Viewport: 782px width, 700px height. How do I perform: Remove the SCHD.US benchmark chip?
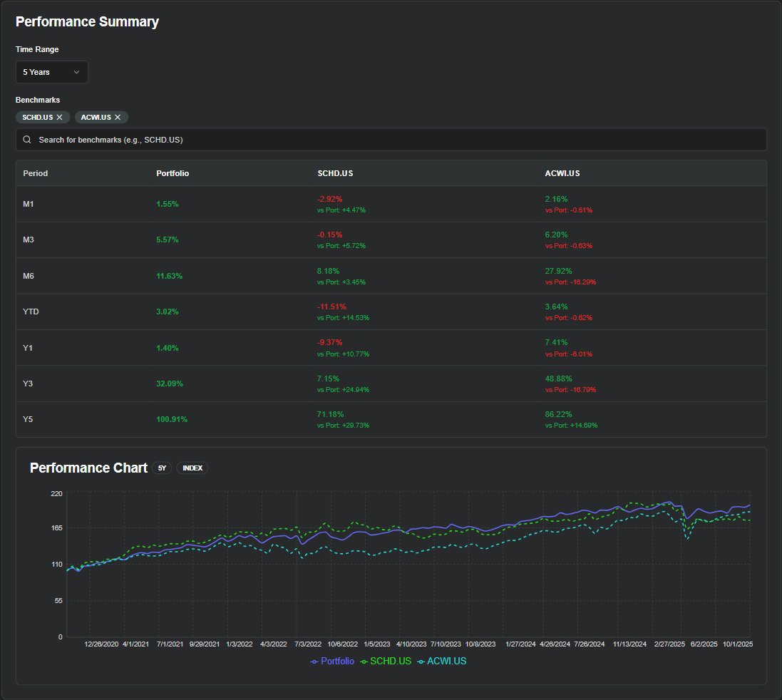59,117
